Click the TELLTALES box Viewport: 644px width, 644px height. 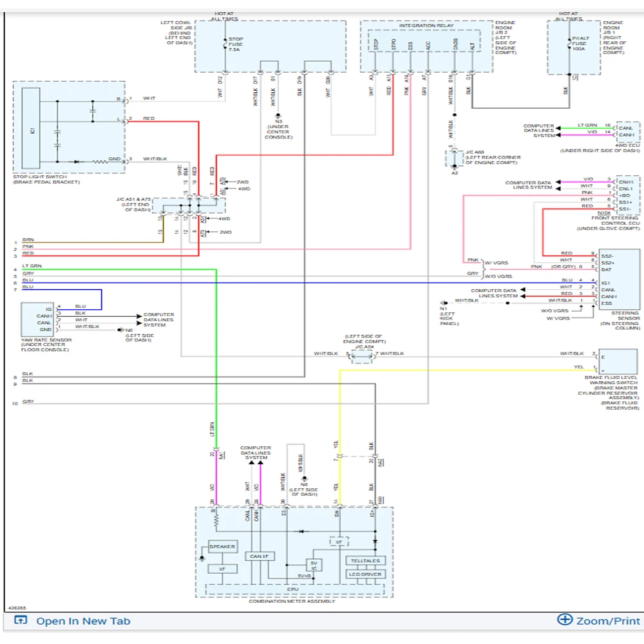click(366, 561)
